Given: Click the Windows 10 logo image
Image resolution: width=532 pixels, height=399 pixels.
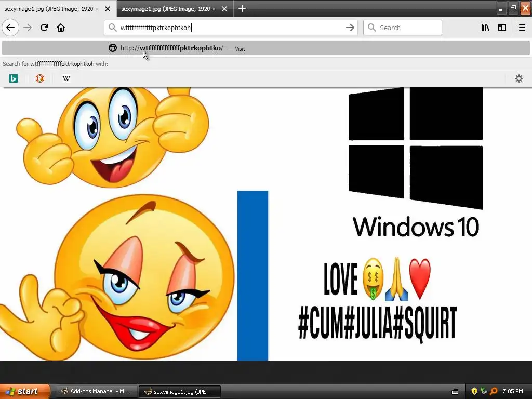Looking at the screenshot, I should tap(416, 162).
